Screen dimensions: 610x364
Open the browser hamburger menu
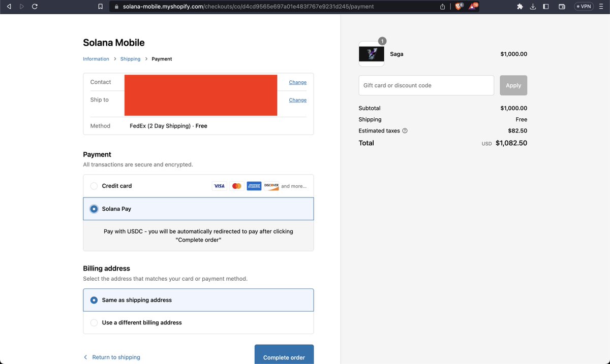pos(602,7)
